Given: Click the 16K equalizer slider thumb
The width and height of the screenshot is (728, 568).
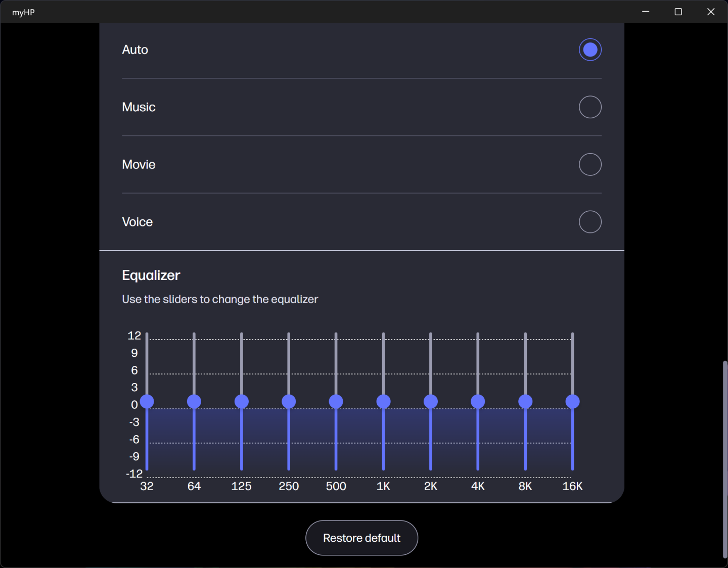Looking at the screenshot, I should (572, 401).
